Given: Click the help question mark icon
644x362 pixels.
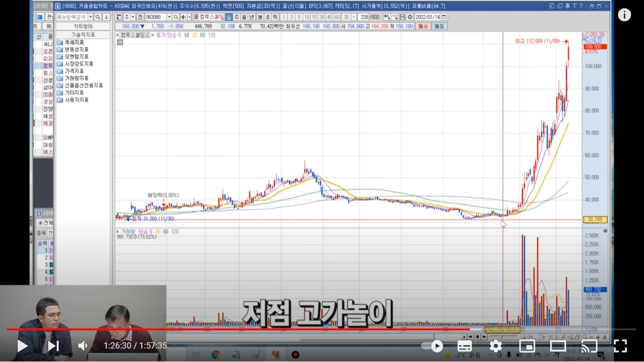Looking at the screenshot, I should 581,6.
